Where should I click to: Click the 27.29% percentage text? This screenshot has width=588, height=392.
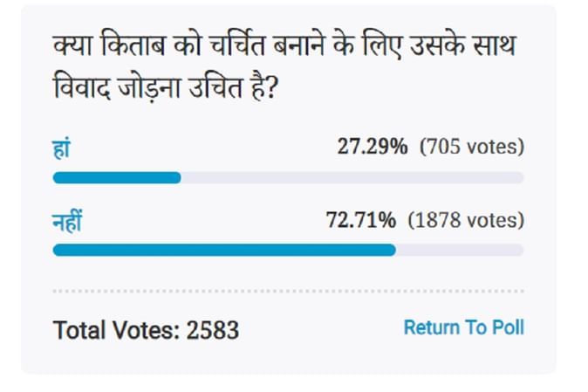click(372, 147)
